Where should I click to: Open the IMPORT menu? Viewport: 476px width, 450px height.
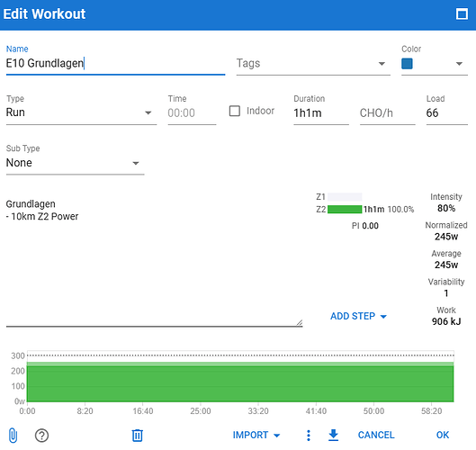(256, 435)
